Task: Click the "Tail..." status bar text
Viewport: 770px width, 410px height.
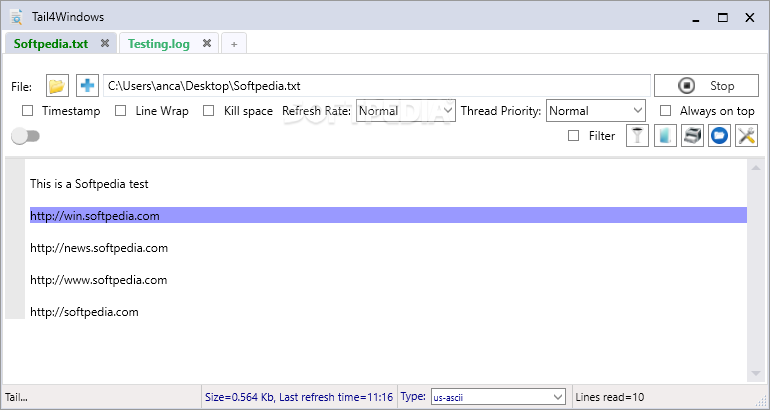Action: tap(17, 397)
